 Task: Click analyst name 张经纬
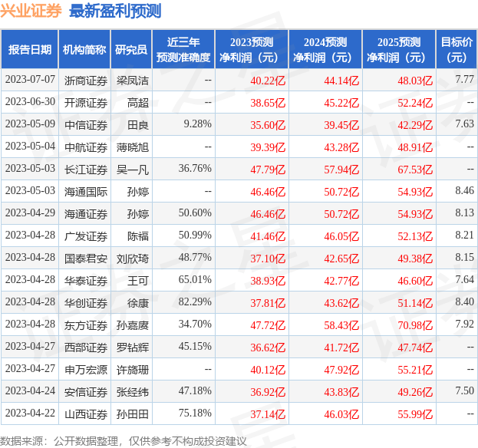click(133, 391)
